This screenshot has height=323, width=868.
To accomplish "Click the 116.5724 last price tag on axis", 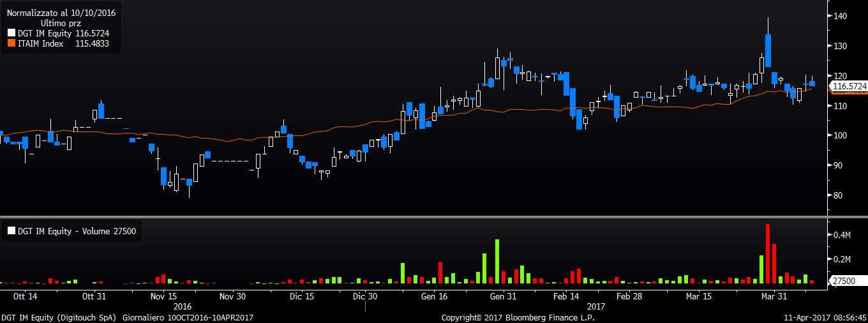I will [849, 86].
